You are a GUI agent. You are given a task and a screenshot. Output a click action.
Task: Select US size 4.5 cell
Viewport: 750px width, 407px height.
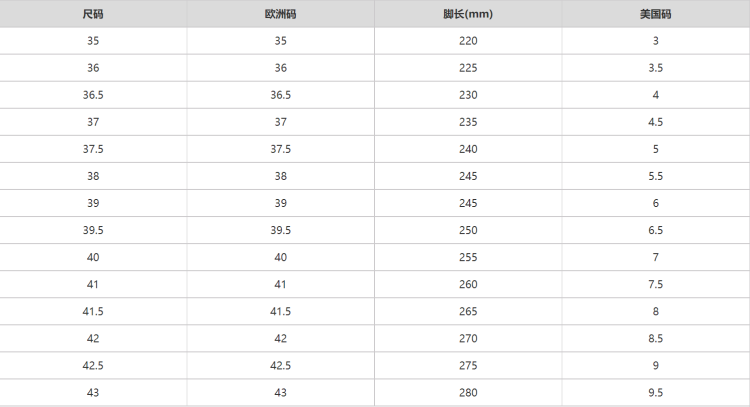pyautogui.click(x=655, y=122)
